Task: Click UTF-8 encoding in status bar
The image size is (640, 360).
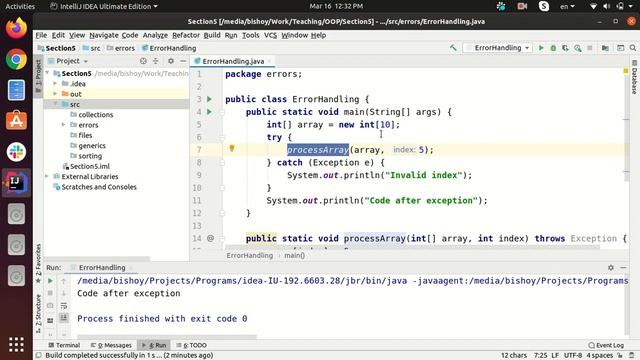Action: click(573, 356)
